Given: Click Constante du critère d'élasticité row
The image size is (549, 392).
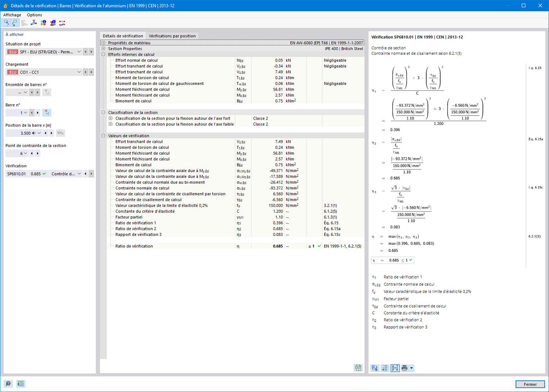Looking at the screenshot, I should 235,211.
